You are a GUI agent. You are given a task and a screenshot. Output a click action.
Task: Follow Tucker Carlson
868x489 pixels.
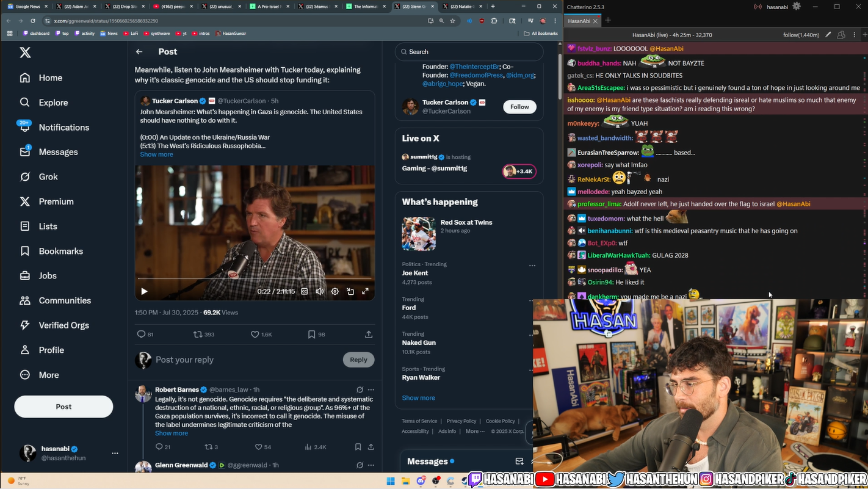click(x=519, y=107)
